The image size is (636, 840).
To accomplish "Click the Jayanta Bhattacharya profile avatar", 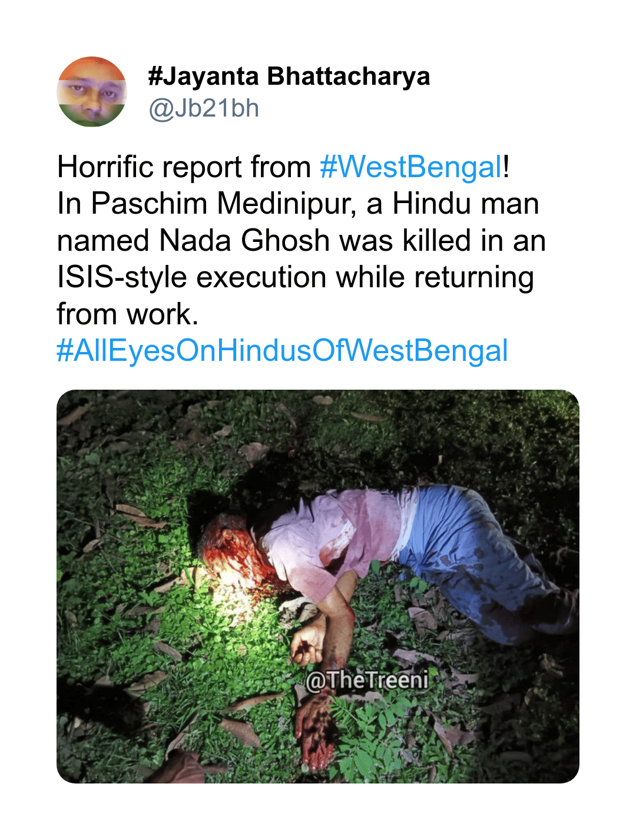I will pos(91,92).
